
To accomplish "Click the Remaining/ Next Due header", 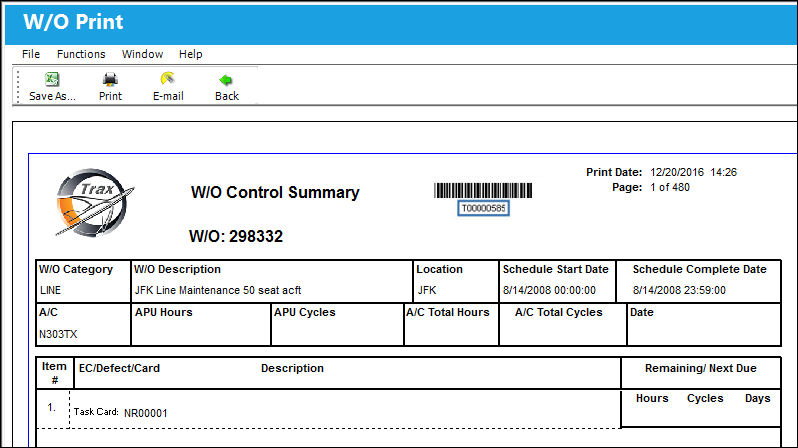I will pyautogui.click(x=701, y=368).
